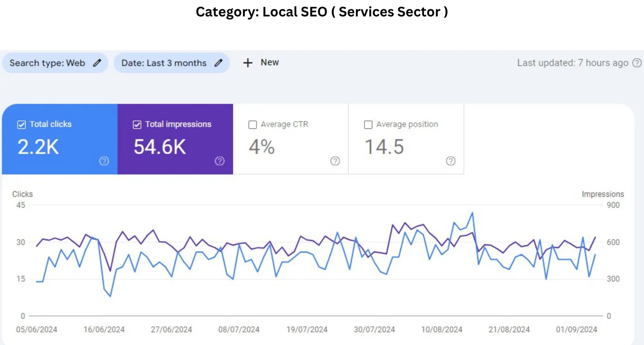The image size is (644, 345).
Task: Open the Date: Last 3 months chip
Action: (172, 63)
